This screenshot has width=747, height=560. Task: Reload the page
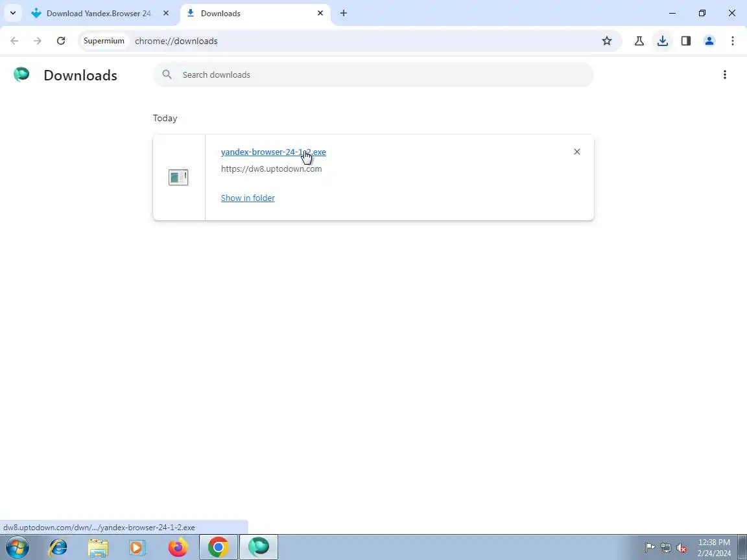pos(61,41)
